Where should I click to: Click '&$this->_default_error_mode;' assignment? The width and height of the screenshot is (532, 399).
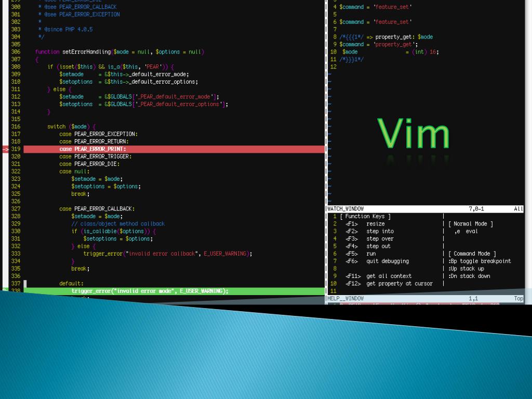147,74
